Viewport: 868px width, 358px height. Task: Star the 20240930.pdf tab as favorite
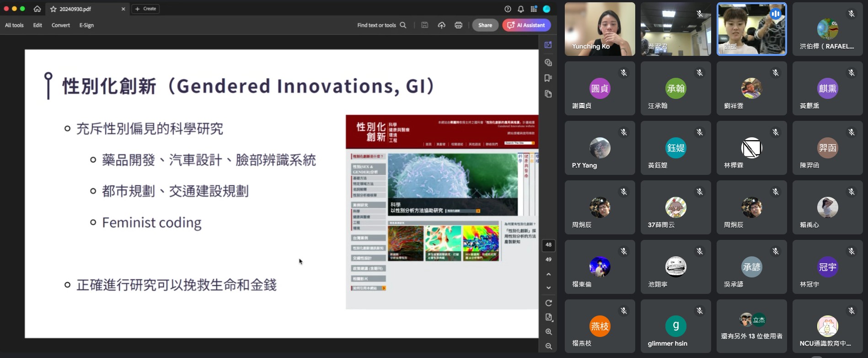54,9
